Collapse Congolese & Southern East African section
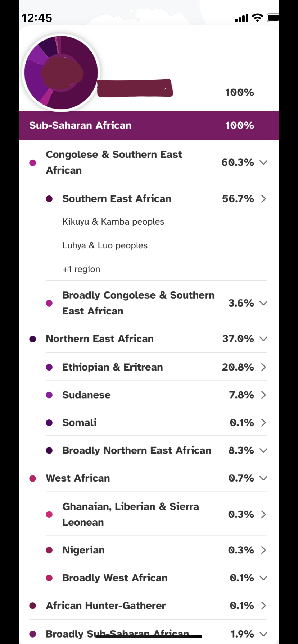The image size is (298, 644). point(263,162)
